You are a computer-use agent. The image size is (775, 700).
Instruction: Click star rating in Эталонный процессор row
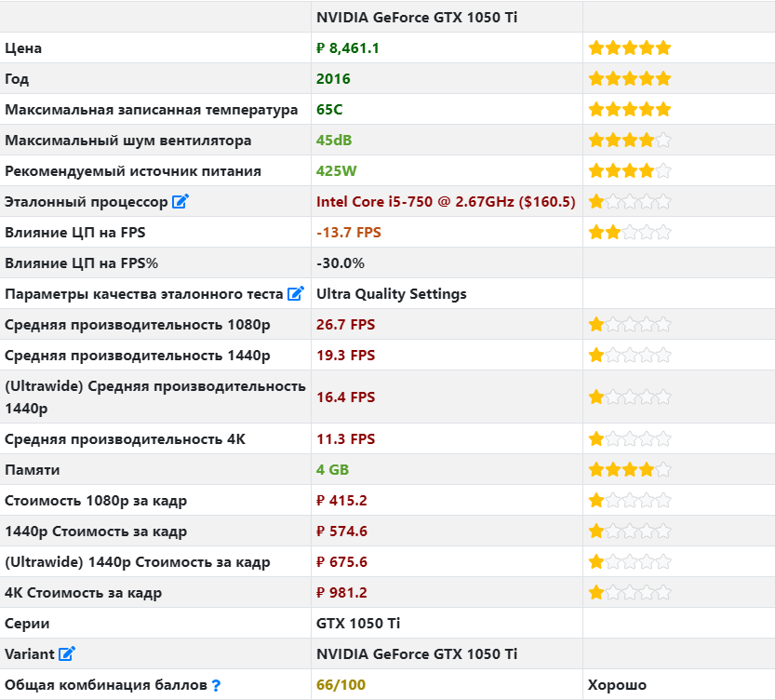click(630, 202)
